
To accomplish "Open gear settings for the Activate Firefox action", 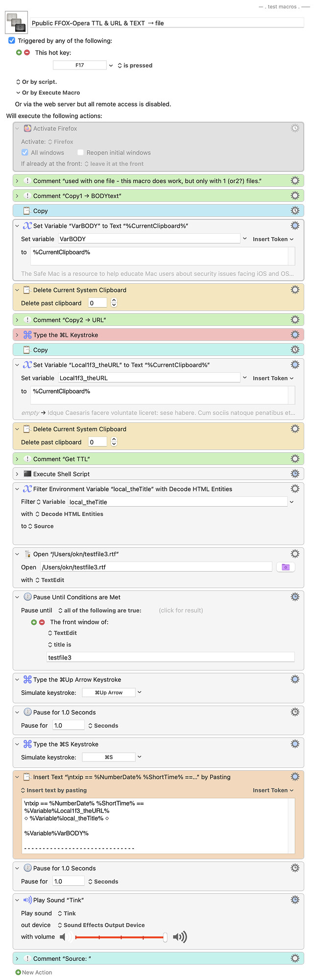I will coord(295,128).
